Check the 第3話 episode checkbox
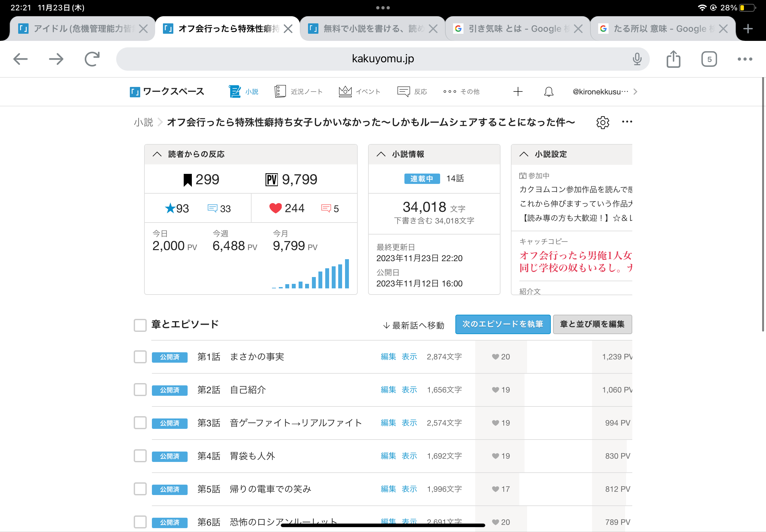Image resolution: width=766 pixels, height=532 pixels. [140, 423]
